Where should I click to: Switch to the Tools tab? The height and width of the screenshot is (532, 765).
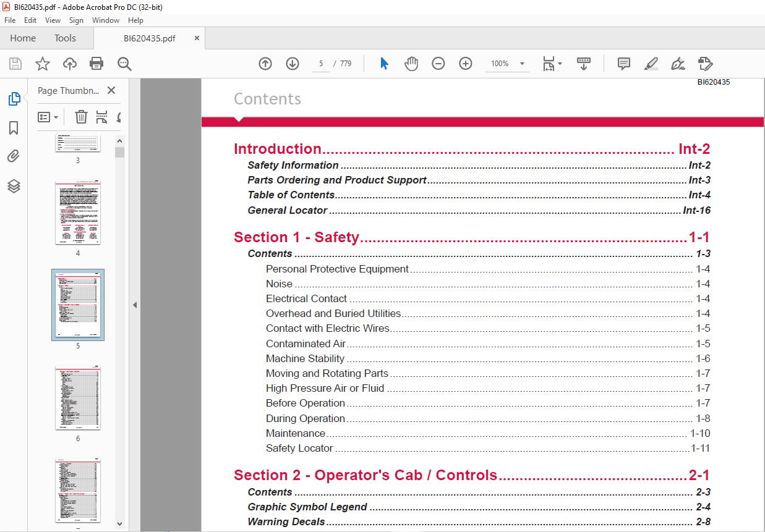pyautogui.click(x=65, y=38)
